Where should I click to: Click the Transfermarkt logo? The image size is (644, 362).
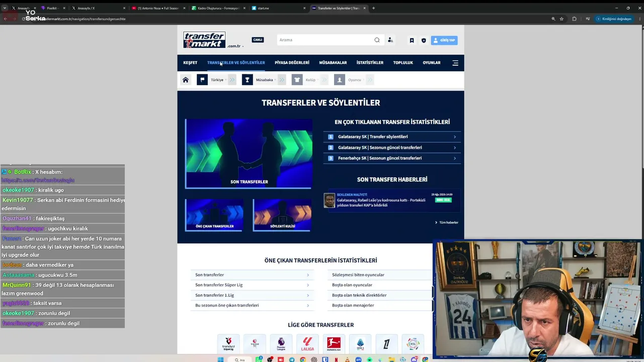pos(204,40)
